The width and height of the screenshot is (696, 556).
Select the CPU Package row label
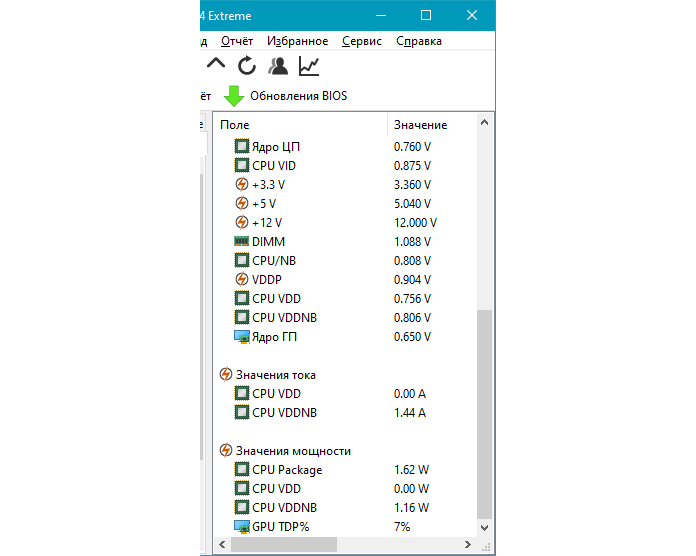(287, 470)
